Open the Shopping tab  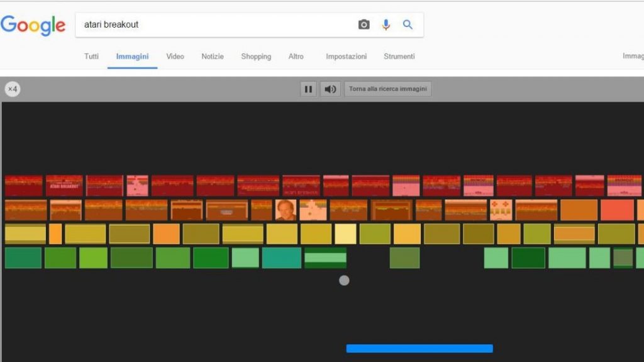pyautogui.click(x=256, y=57)
